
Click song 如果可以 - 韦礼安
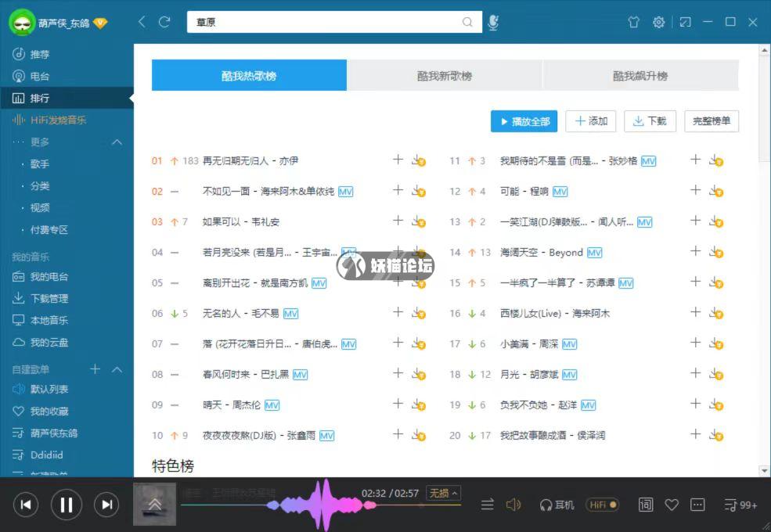click(241, 221)
